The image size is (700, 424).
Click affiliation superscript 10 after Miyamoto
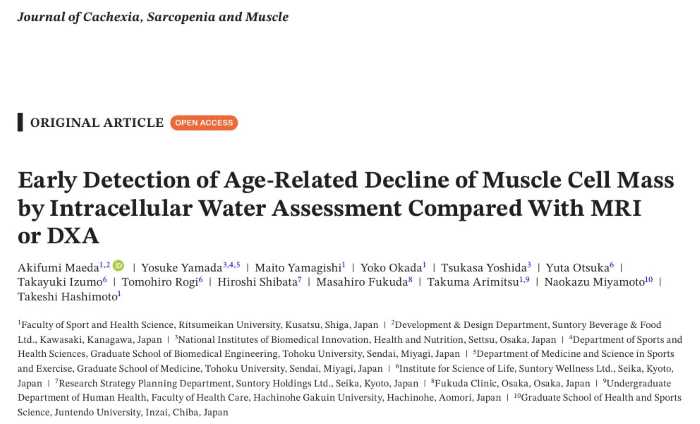coord(649,279)
